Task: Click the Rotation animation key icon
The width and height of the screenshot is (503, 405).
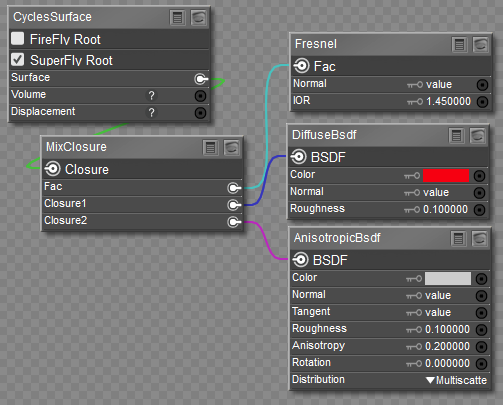Action: [x=414, y=364]
